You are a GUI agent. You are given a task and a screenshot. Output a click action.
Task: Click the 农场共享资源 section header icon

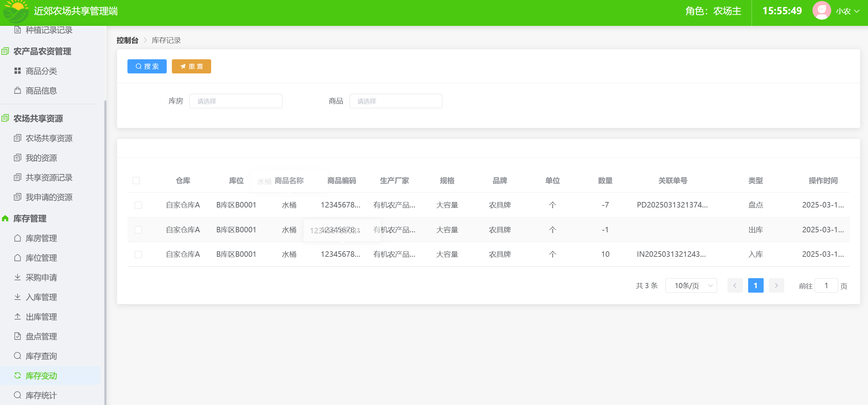pos(5,119)
